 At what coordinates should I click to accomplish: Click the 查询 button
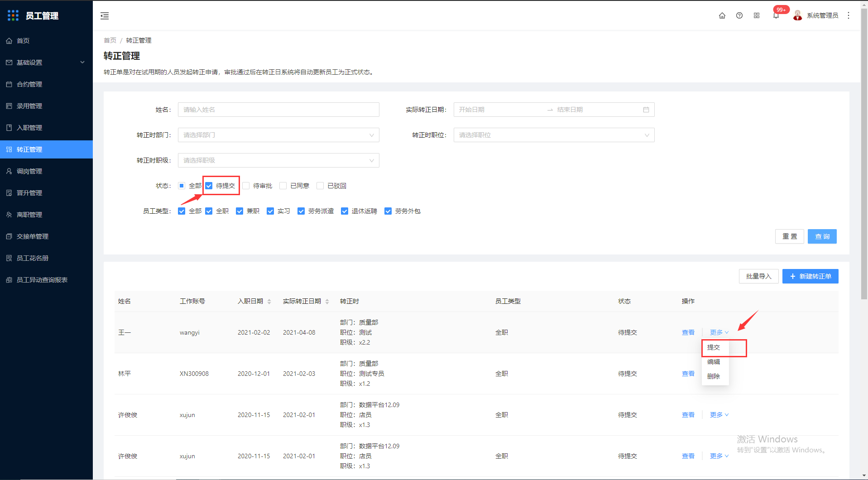click(822, 236)
